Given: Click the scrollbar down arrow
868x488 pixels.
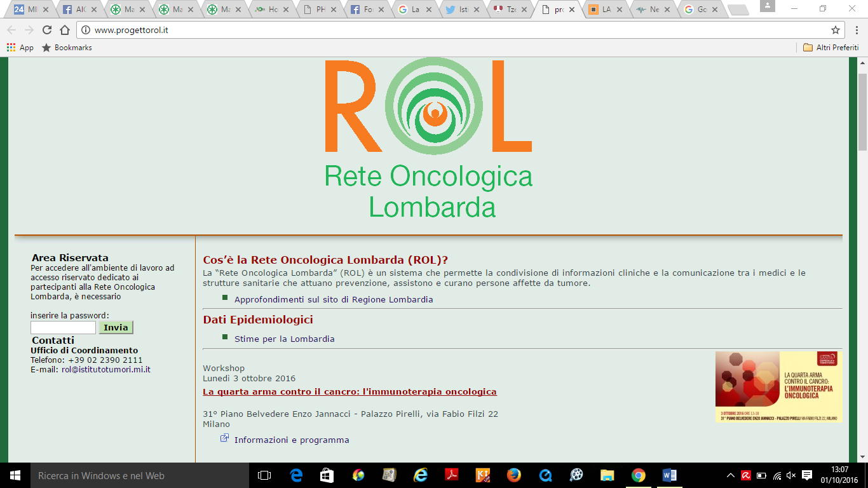Looking at the screenshot, I should tap(862, 457).
